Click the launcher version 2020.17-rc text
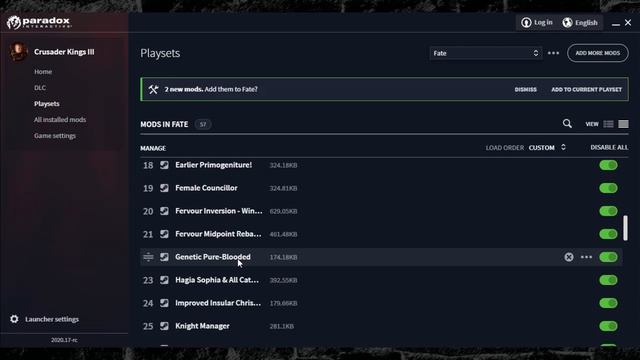Screen dimensions: 640x360 [64, 340]
